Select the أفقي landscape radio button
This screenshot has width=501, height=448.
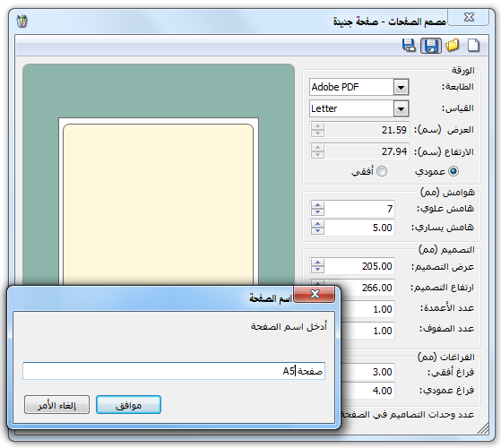[382, 171]
